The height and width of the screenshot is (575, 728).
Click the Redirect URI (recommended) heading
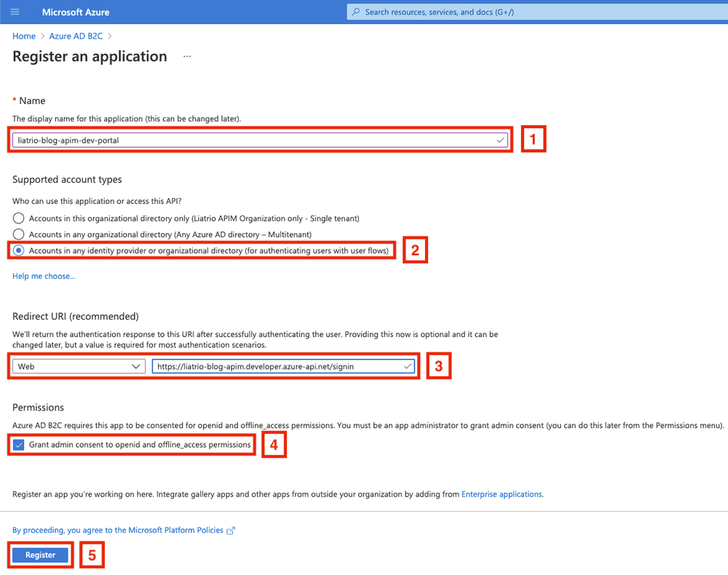(75, 317)
